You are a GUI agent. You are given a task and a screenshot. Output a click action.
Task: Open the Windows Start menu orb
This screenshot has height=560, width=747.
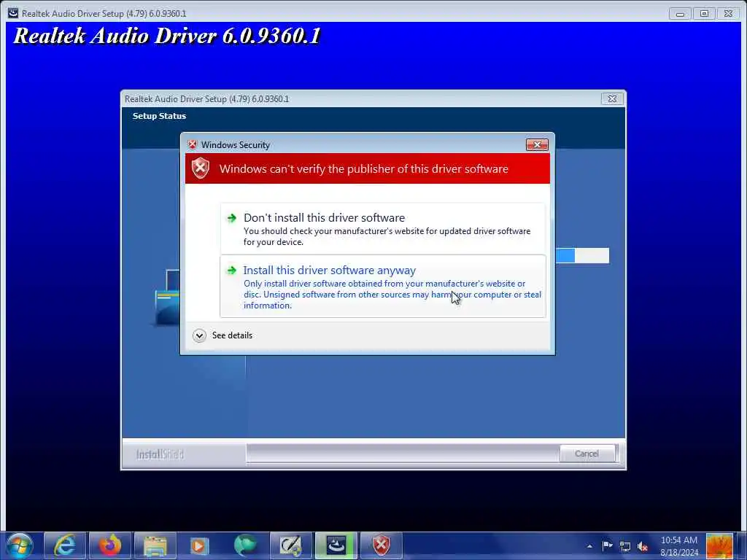(x=20, y=545)
